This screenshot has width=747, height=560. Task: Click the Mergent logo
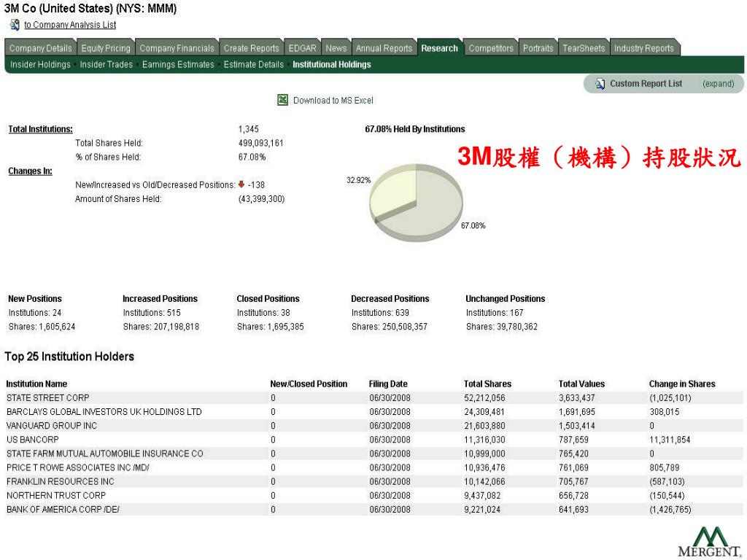point(710,542)
